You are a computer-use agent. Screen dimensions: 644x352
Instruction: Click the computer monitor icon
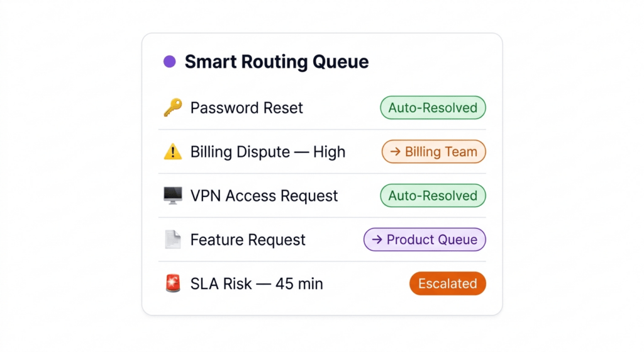point(172,196)
